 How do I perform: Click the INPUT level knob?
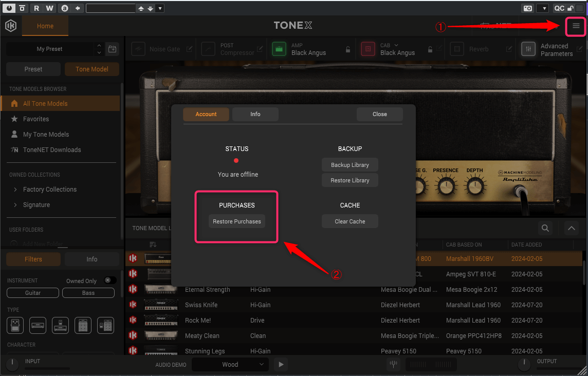point(12,364)
